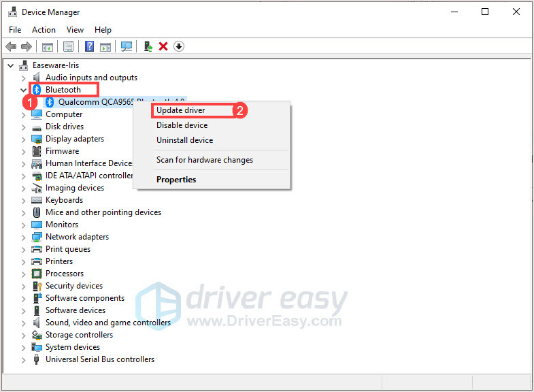Collapse the Bluetooth category

[x=24, y=90]
